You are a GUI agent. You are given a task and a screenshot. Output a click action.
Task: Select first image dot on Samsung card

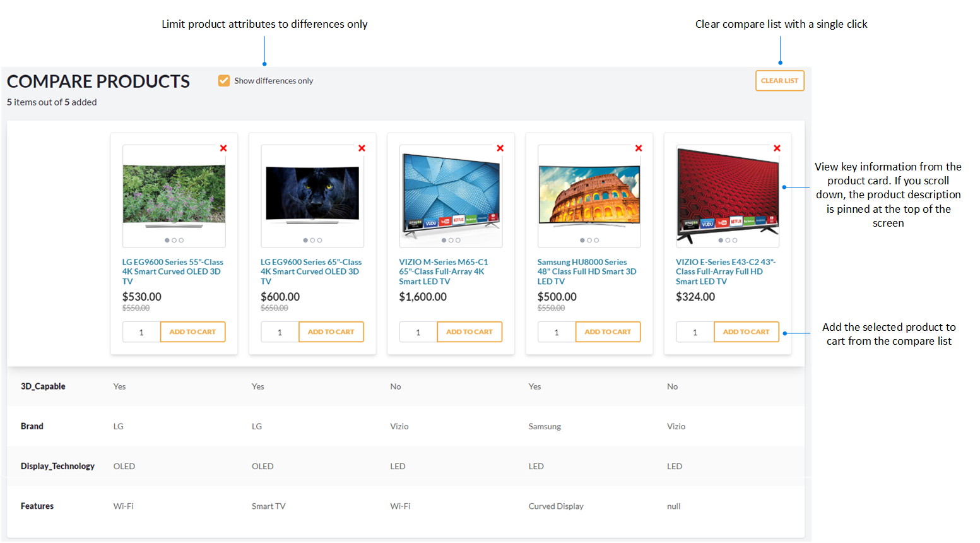coord(582,241)
